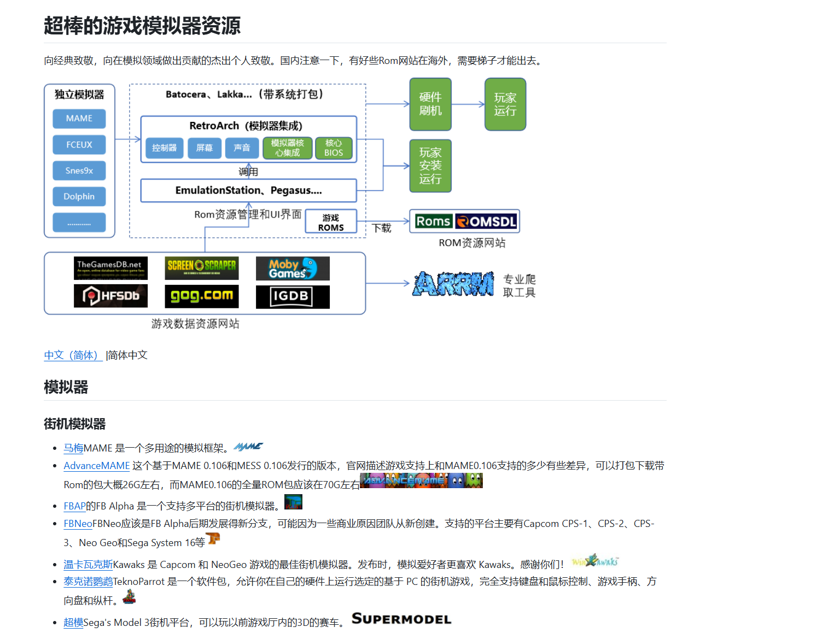
Task: Click the HFSDb logo
Action: pos(110,296)
